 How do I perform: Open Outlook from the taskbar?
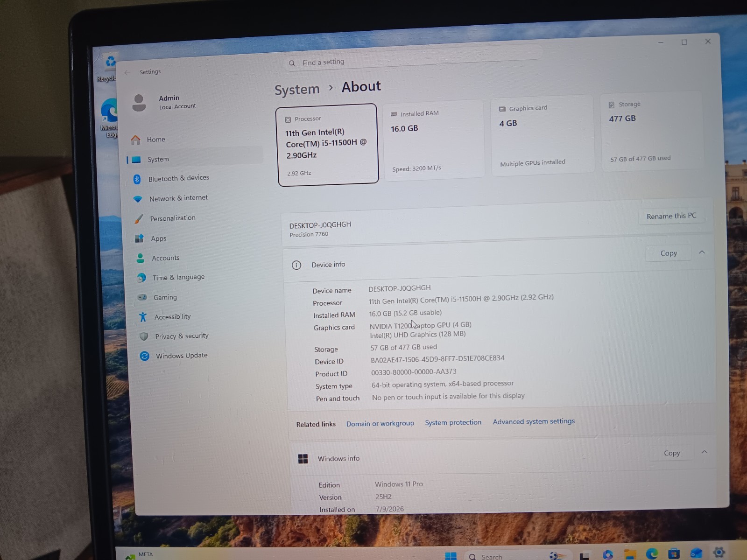click(x=696, y=553)
